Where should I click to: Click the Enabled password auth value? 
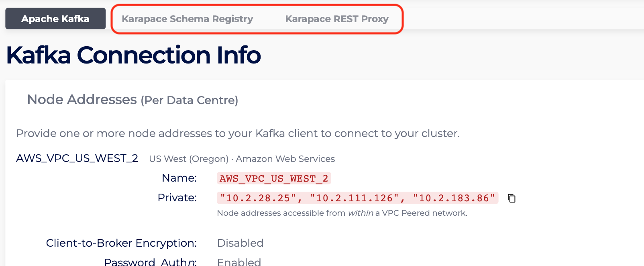pos(239,262)
